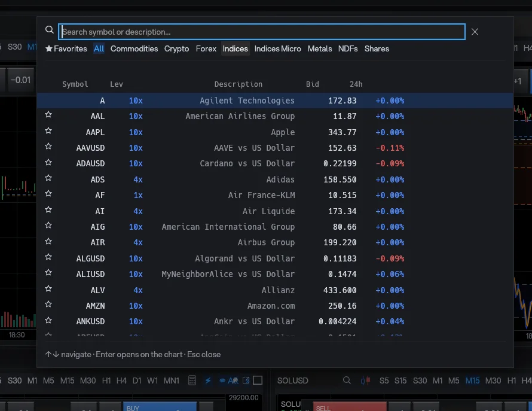Screen dimensions: 532x411
Task: Star the AF Air France-KLM row
Action: pos(48,194)
